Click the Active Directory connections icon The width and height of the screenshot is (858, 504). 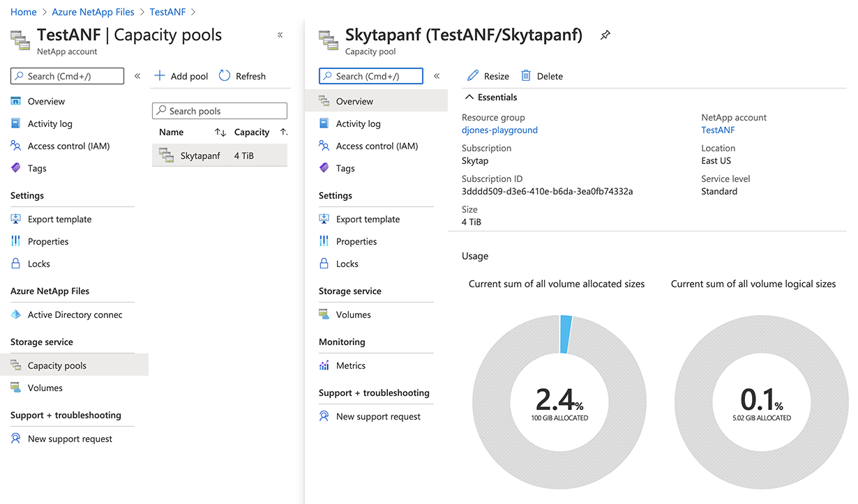pyautogui.click(x=16, y=314)
